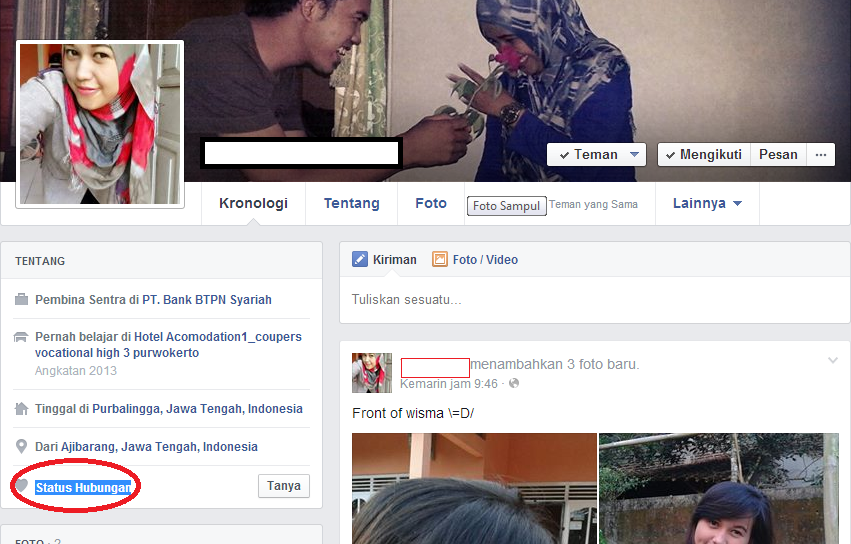The width and height of the screenshot is (851, 544).
Task: Expand the post options chevron
Action: click(833, 360)
